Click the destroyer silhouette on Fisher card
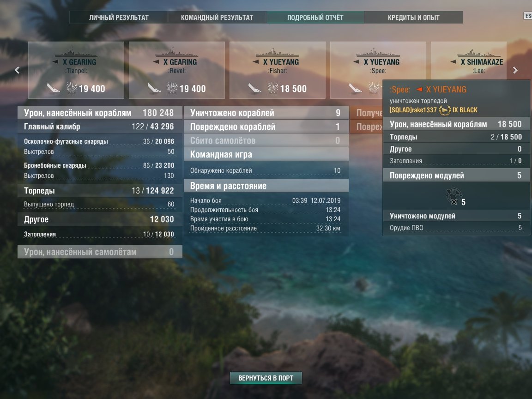The image size is (532, 399). coord(277,53)
